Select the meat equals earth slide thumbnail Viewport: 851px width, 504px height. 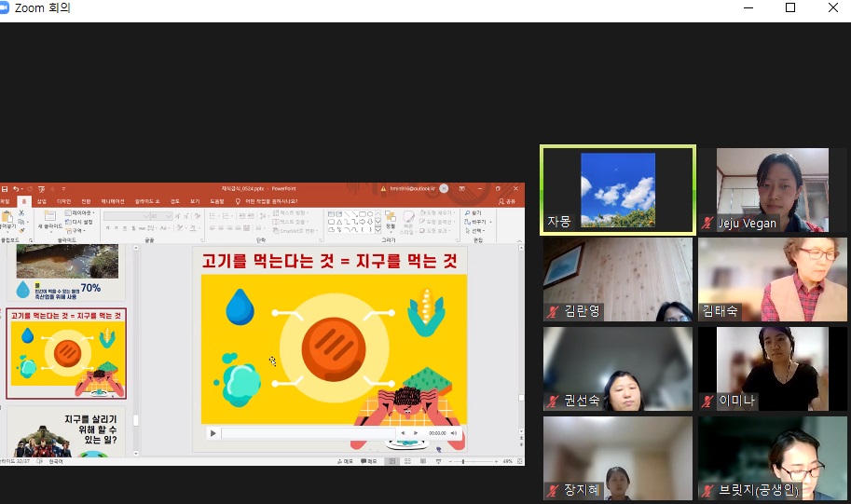pyautogui.click(x=66, y=354)
